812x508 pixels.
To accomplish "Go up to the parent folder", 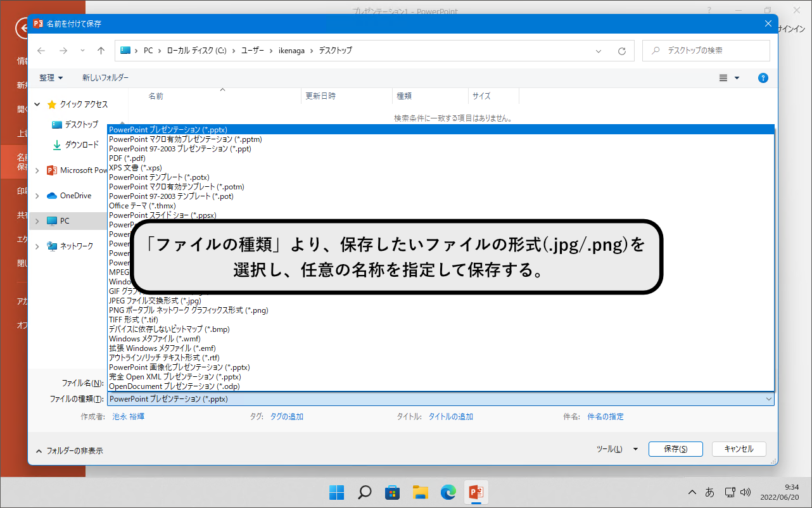I will tap(100, 51).
